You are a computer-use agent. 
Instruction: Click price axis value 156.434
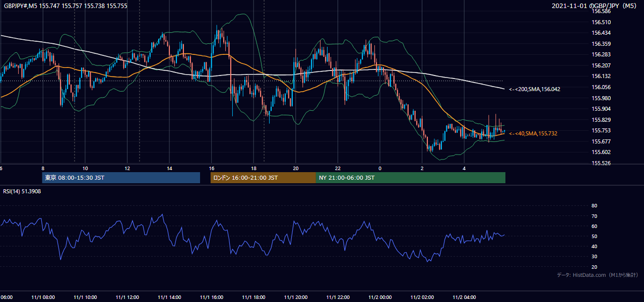coord(601,33)
